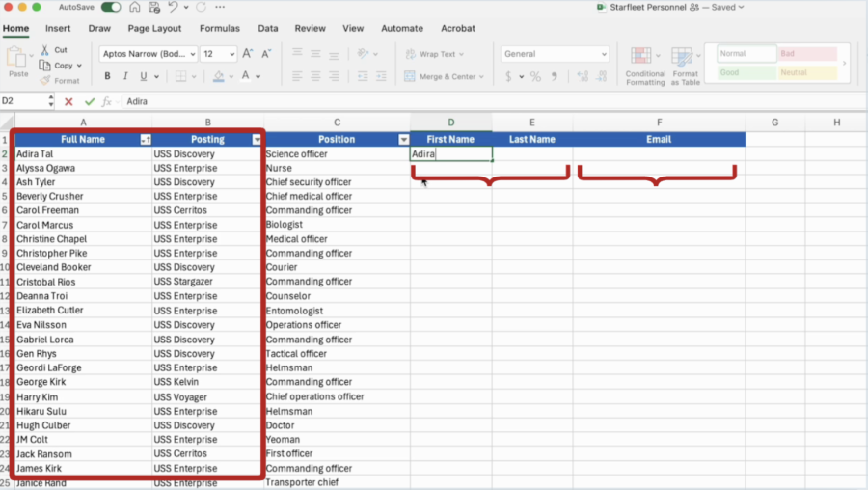Toggle Italic formatting
This screenshot has height=490, width=868.
coord(125,76)
